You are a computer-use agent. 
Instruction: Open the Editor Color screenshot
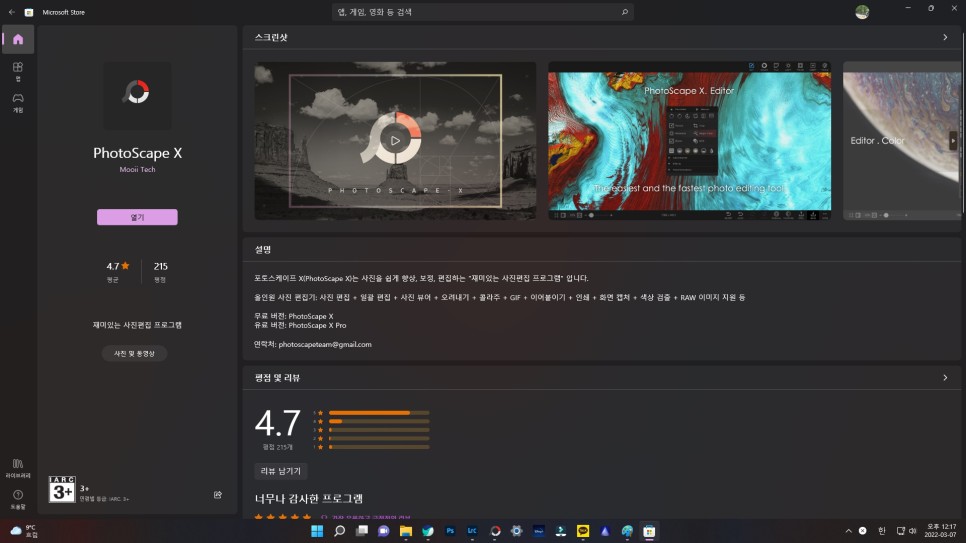(901, 141)
